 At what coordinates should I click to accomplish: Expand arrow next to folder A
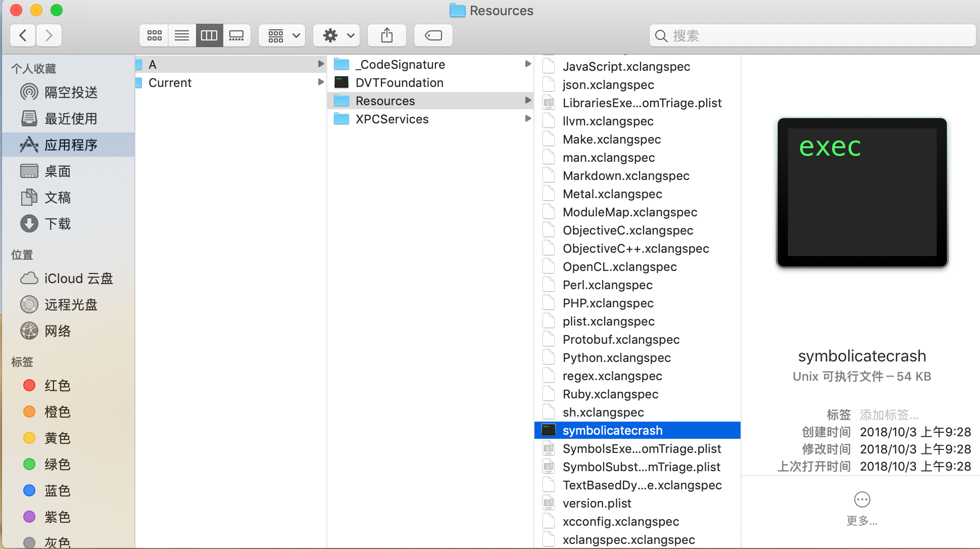tap(320, 64)
